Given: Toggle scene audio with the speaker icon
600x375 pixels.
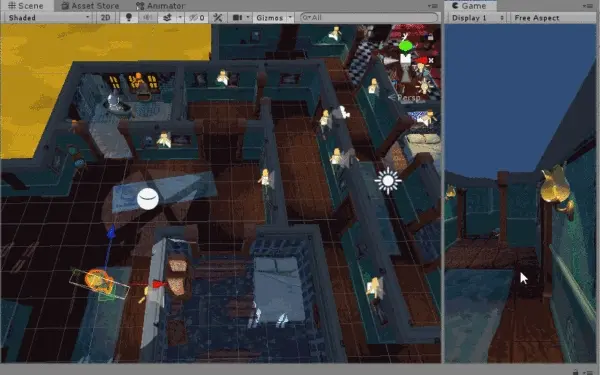Looking at the screenshot, I should (148, 18).
